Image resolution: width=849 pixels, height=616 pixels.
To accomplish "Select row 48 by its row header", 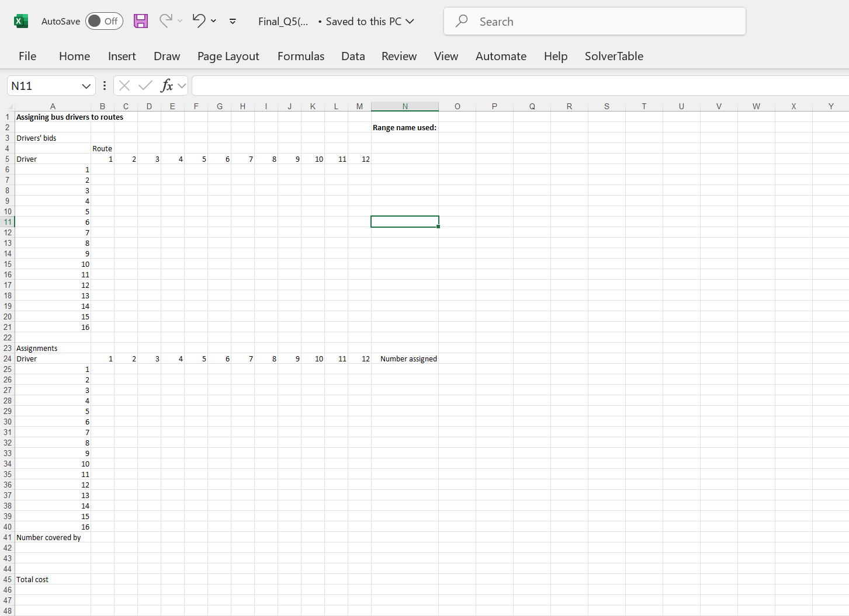I will [x=8, y=611].
